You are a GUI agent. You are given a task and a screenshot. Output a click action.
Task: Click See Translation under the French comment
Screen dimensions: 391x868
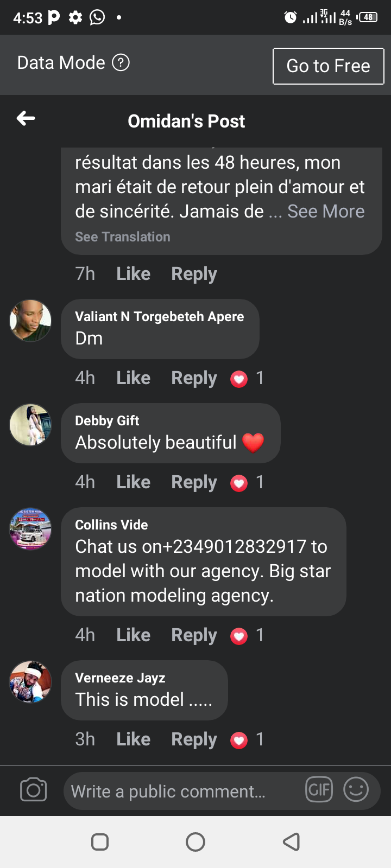pyautogui.click(x=123, y=237)
